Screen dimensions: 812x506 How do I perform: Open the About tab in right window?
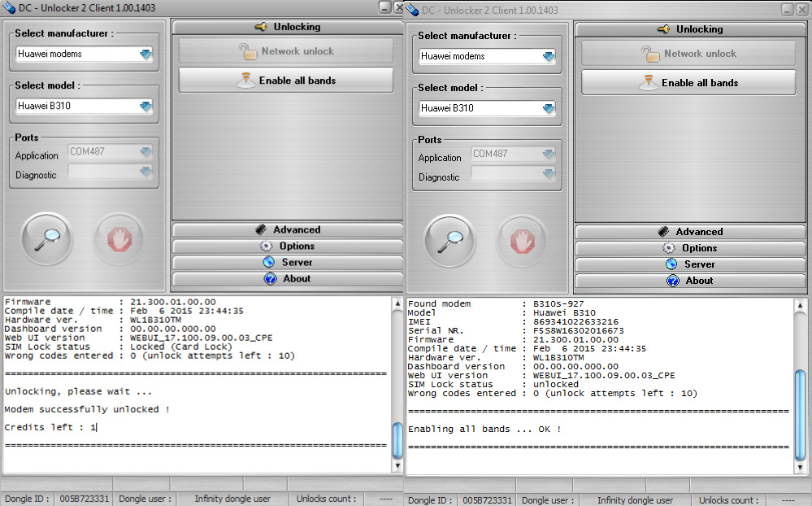coord(690,281)
